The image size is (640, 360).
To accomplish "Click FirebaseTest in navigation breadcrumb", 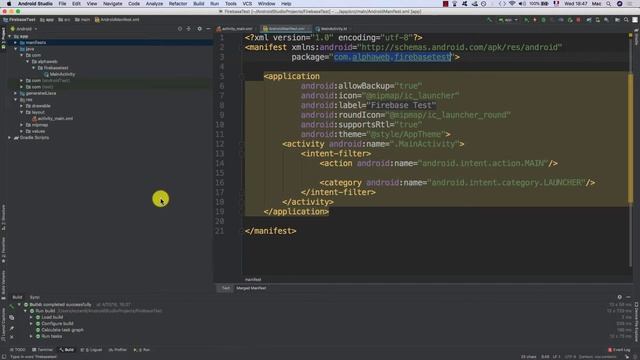I will pyautogui.click(x=19, y=20).
